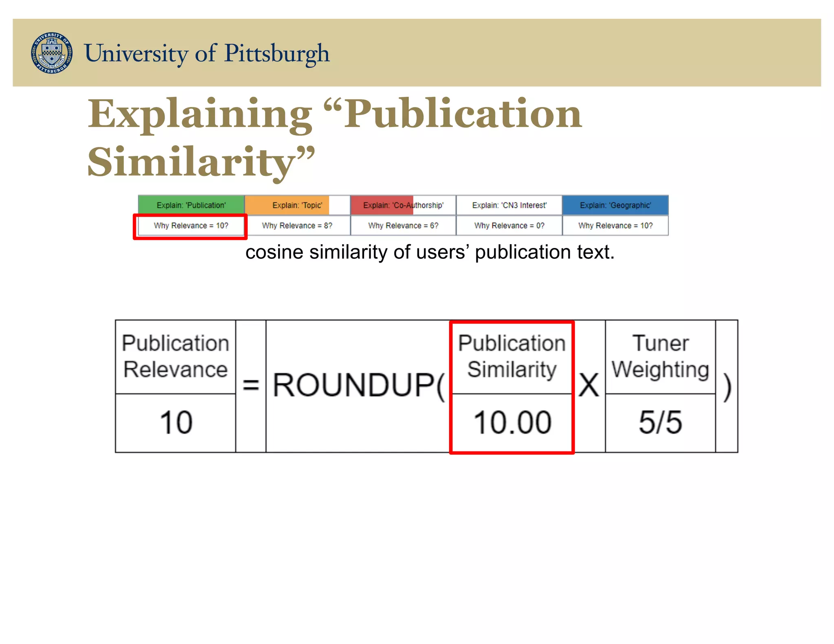The width and height of the screenshot is (834, 644).
Task: Click the University of Pittsburgh wordmark
Action: [x=207, y=54]
